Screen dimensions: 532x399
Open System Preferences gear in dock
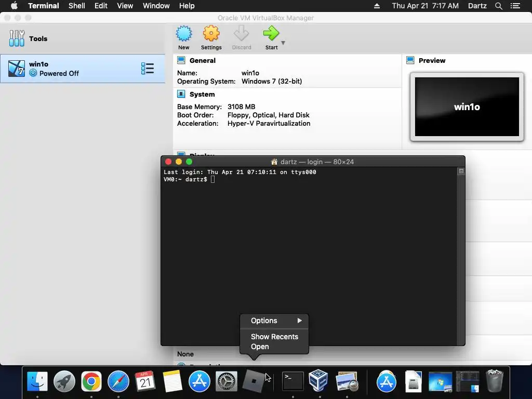227,381
